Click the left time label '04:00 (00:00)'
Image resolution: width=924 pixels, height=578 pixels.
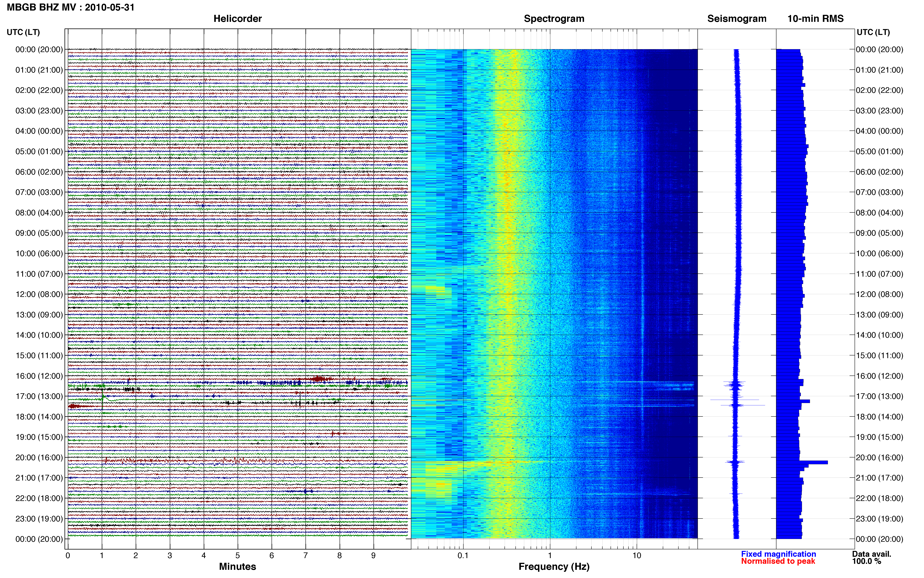click(x=39, y=131)
